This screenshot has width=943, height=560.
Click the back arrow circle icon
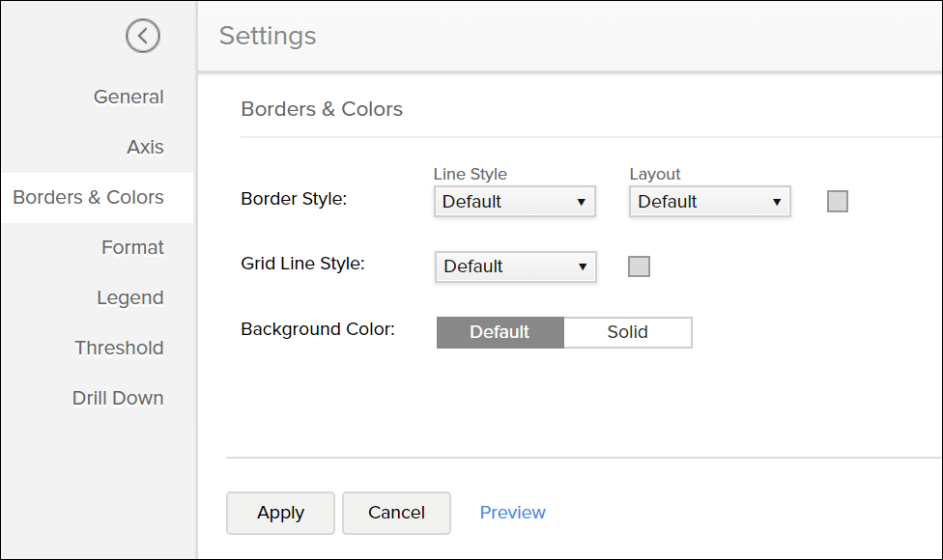pos(142,37)
